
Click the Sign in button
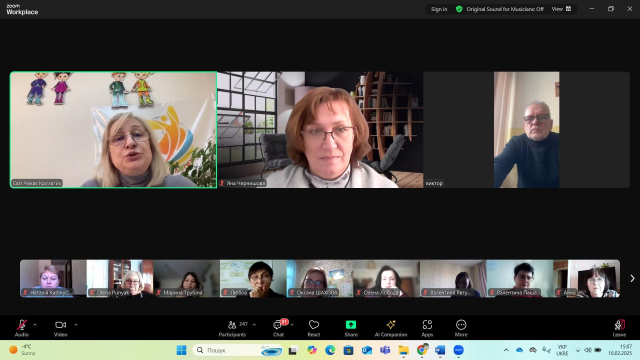tap(439, 9)
